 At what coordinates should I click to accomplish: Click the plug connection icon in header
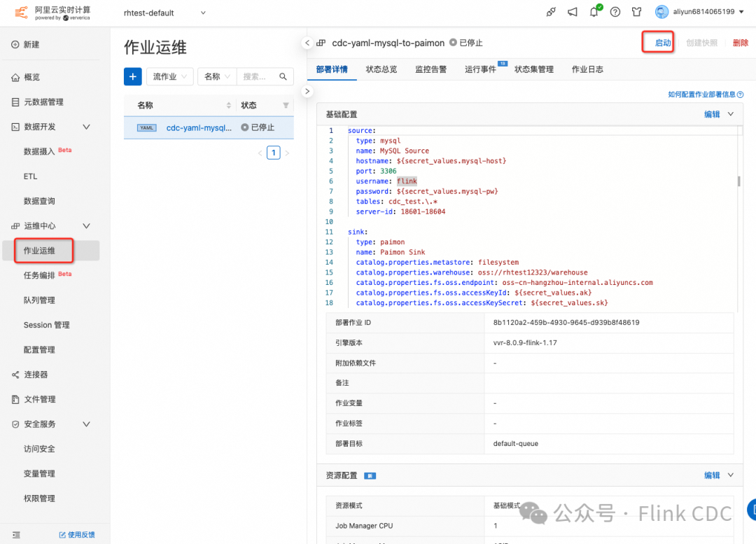(551, 12)
